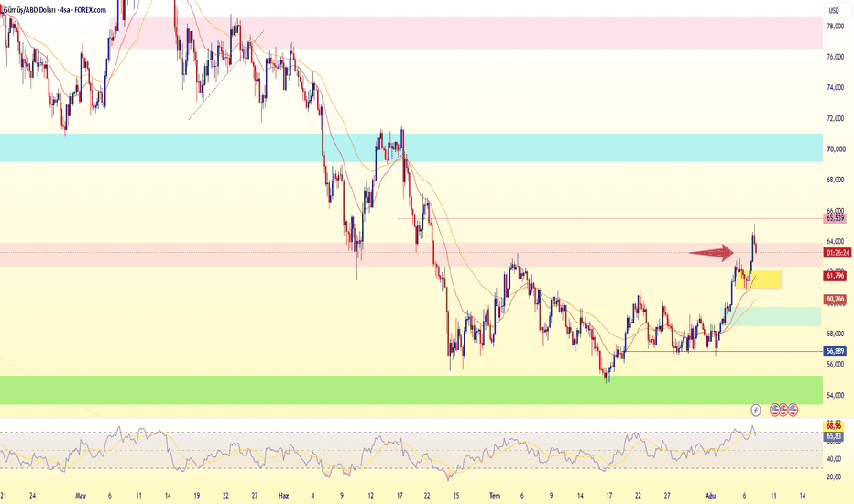Click the RSI 65,83 value label
Screen dimensions: 854x504
tap(834, 436)
